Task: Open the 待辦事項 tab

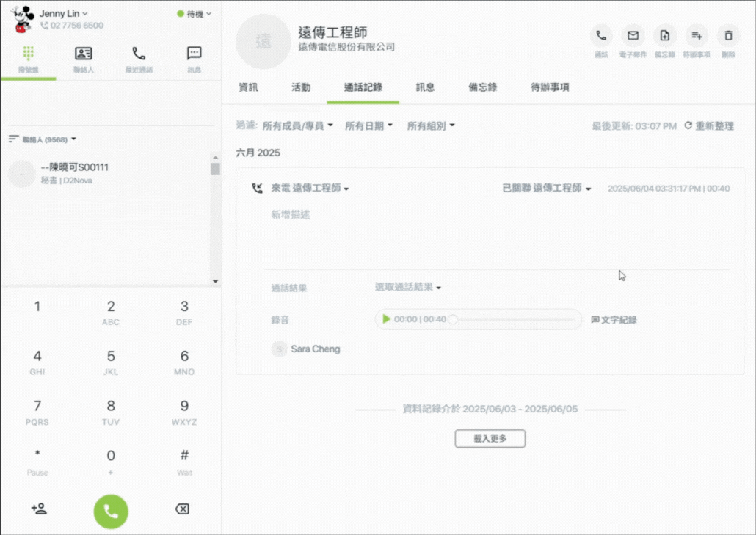Action: pyautogui.click(x=550, y=87)
